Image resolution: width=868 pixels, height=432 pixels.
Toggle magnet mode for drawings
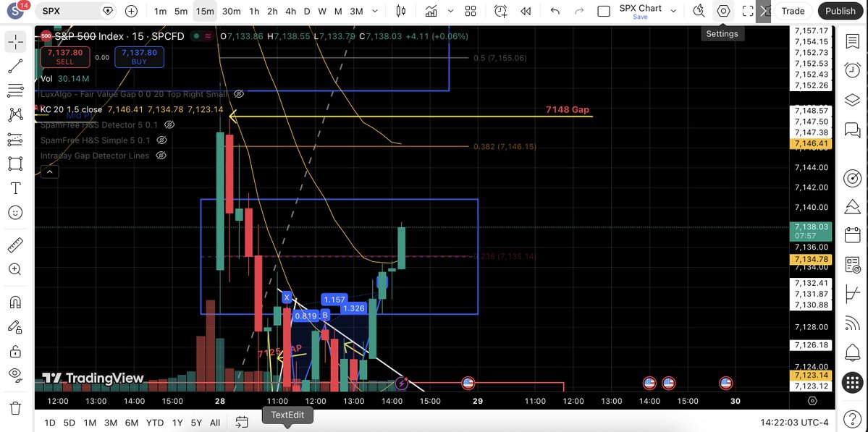pyautogui.click(x=15, y=302)
